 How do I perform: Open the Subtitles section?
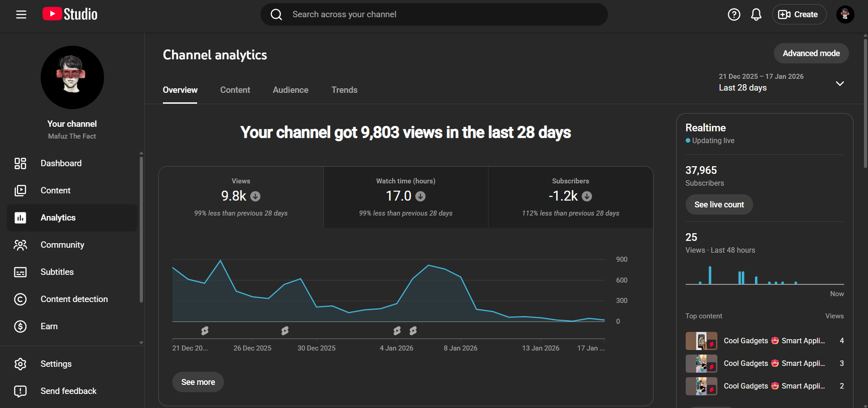[57, 272]
